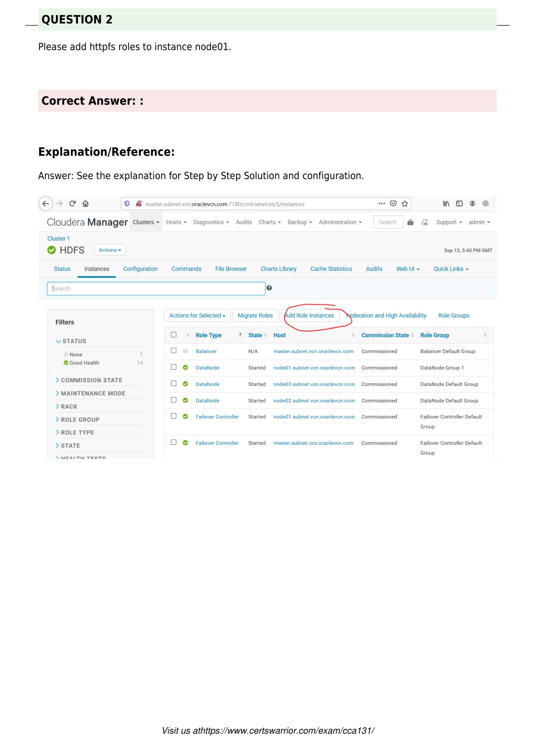Expand the MAINTENANCE MODE filter

90,394
